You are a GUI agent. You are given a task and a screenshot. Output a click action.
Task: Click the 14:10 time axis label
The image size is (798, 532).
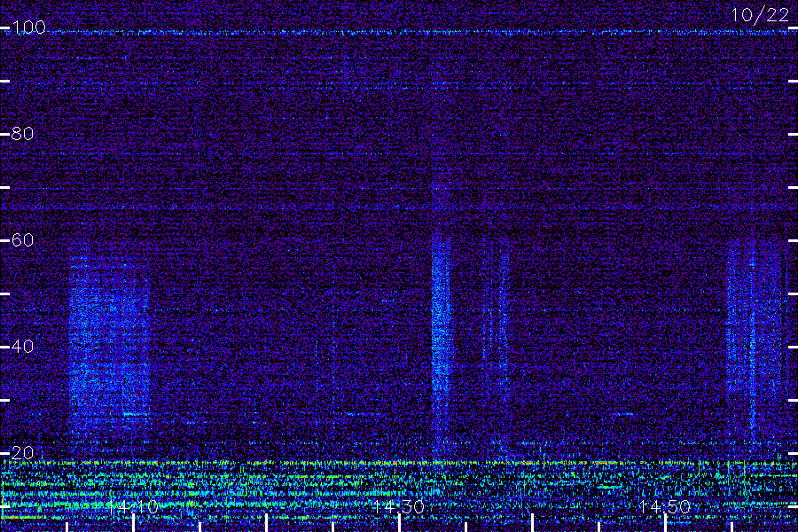click(133, 507)
